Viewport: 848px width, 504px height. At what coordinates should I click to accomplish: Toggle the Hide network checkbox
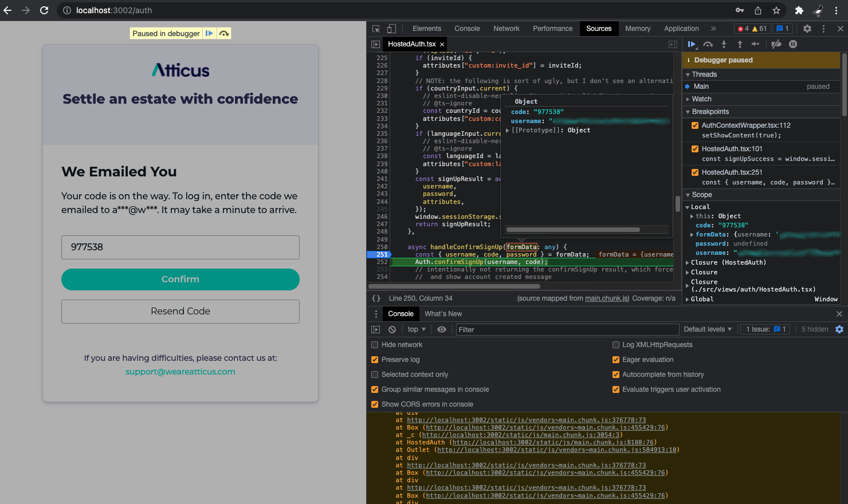coord(375,345)
